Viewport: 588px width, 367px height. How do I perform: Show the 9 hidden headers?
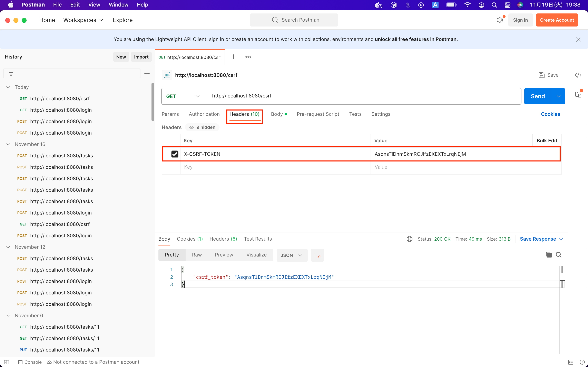[x=202, y=127]
